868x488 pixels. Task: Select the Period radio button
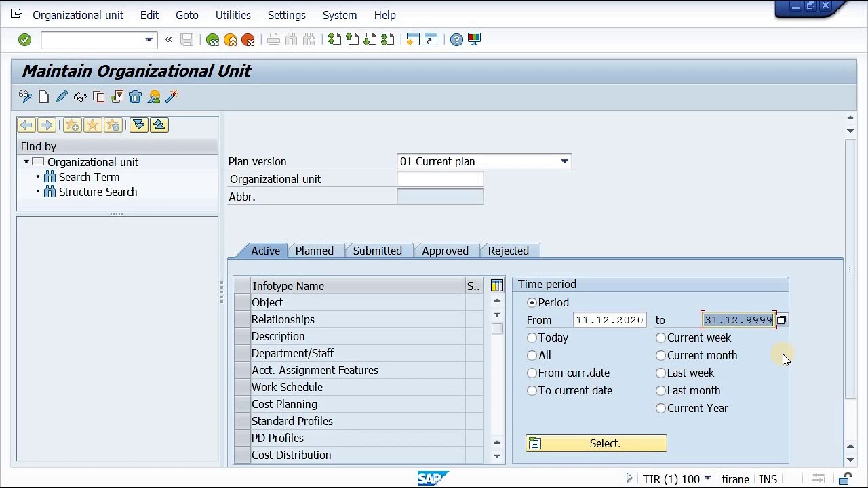tap(532, 302)
